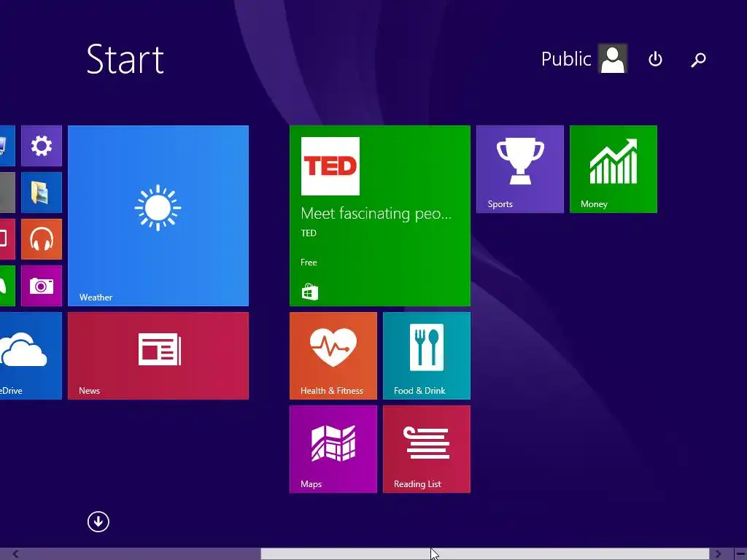Viewport: 747px width, 560px height.
Task: Open the Camera tile
Action: (x=42, y=286)
